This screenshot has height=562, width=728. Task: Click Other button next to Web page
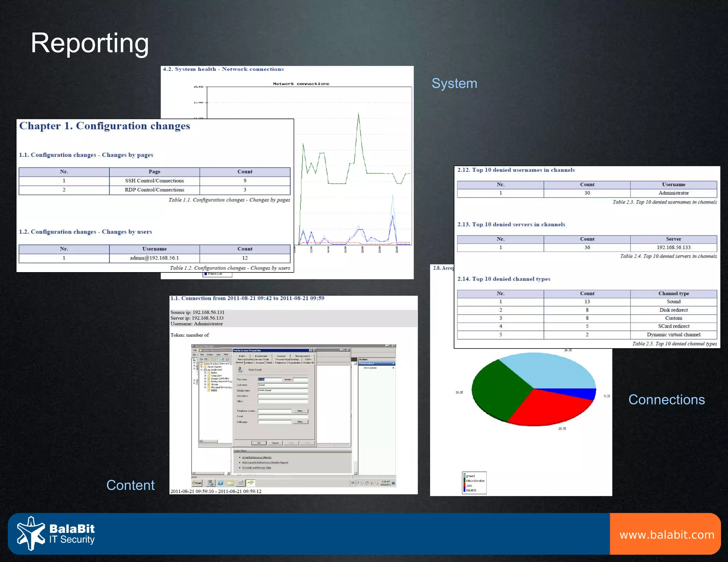(300, 422)
